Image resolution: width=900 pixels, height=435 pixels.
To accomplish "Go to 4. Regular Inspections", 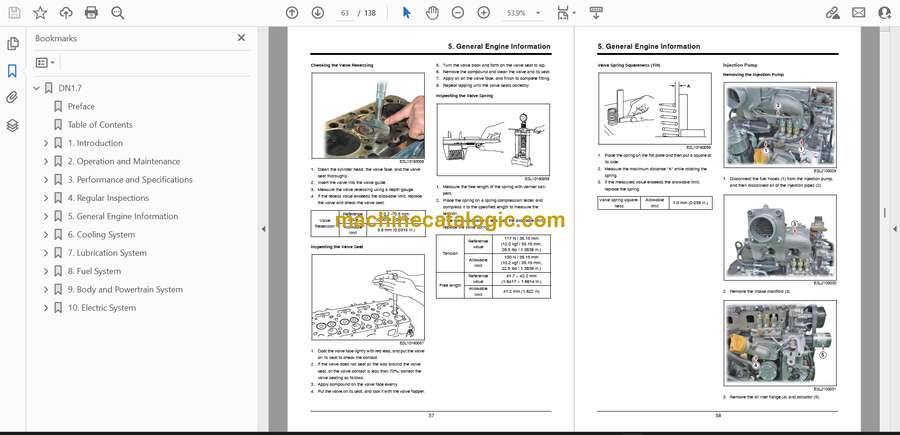I will pyautogui.click(x=108, y=198).
